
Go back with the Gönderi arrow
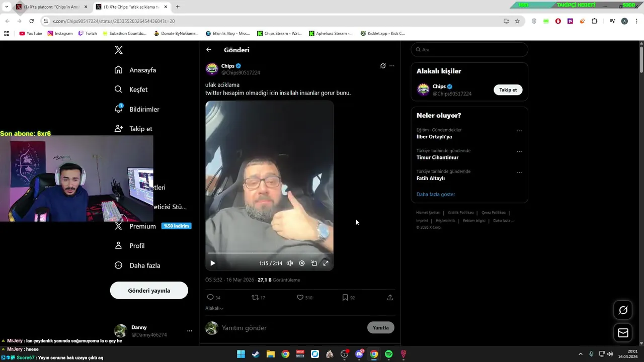tap(209, 50)
